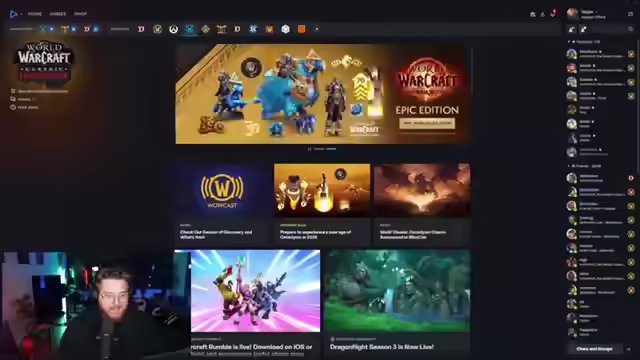Viewport: 640px width, 360px height.
Task: Open the WoW Classic Cataclysm Classic announcement card
Action: pos(422,204)
